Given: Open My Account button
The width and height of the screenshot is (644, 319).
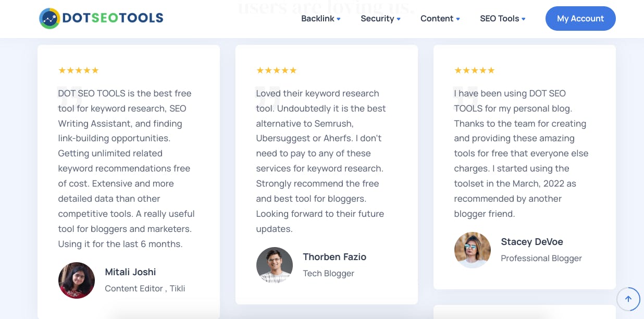Looking at the screenshot, I should (580, 18).
